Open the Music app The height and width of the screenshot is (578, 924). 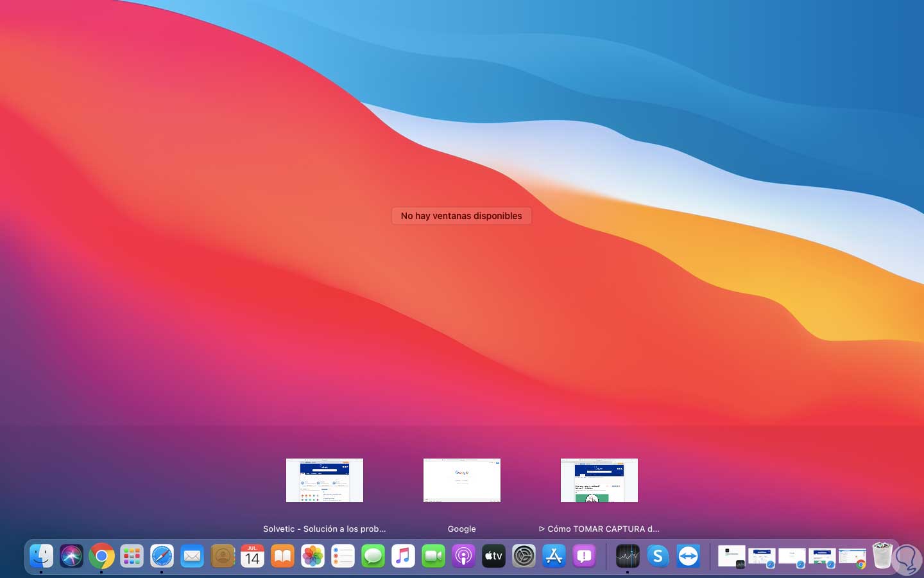click(404, 556)
